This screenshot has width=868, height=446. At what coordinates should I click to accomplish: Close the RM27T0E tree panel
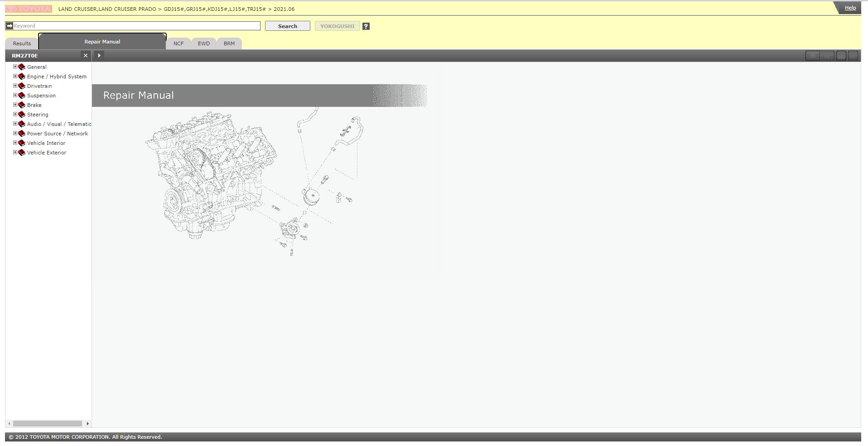85,56
